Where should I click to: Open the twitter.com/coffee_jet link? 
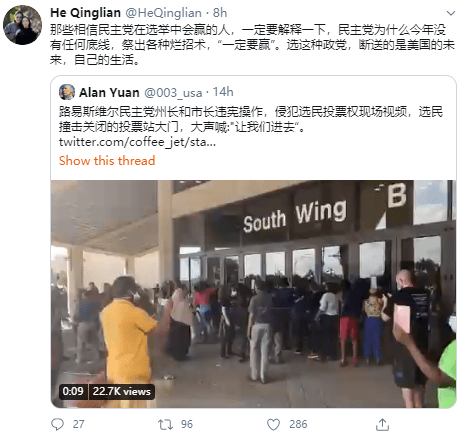[137, 142]
